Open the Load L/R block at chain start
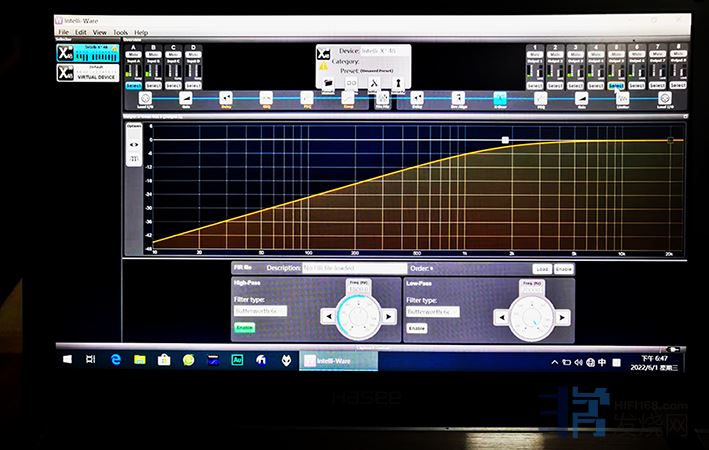 (145, 99)
